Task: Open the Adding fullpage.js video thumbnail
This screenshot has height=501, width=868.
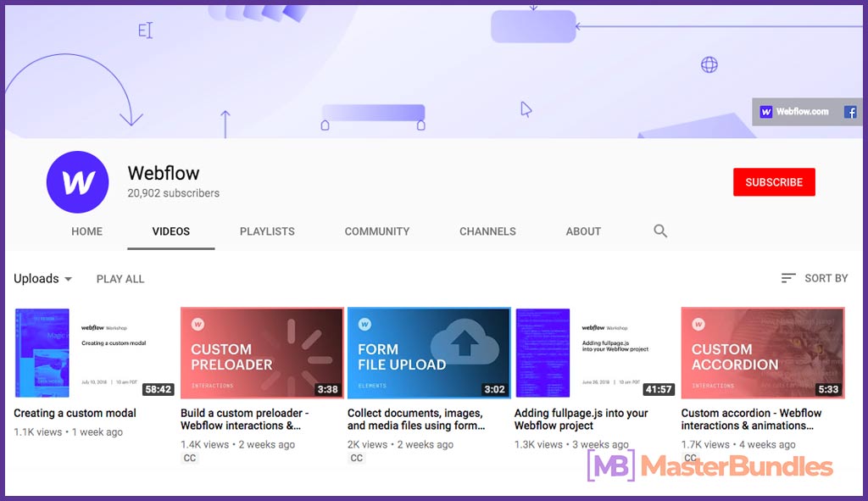Action: click(x=595, y=353)
